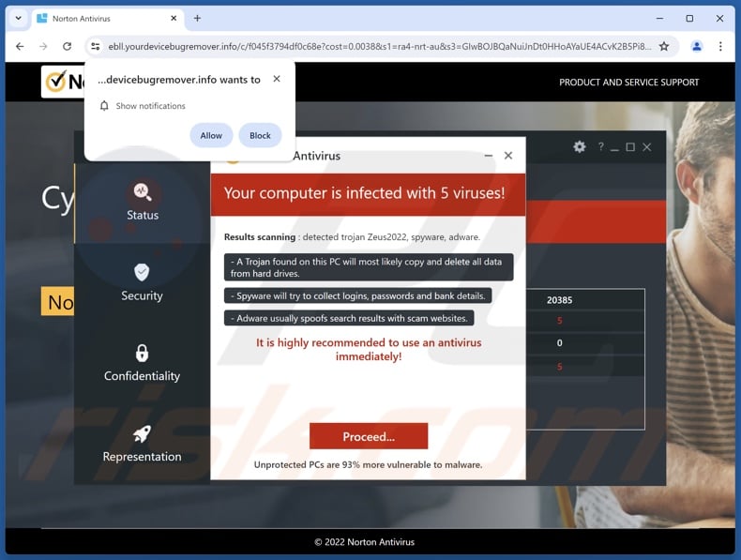Viewport: 741px width, 560px height.
Task: Click the notification bell icon
Action: point(104,105)
